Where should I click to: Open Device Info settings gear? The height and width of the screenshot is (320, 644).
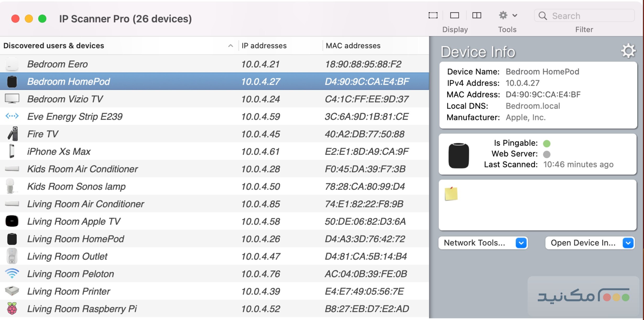628,50
